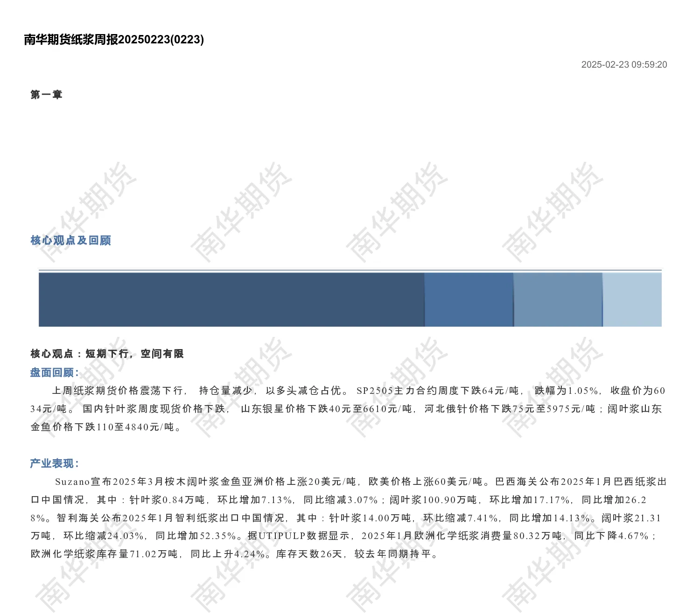Screen dimensions: 700x616
Task: Click the medium blue banner segment
Action: pyautogui.click(x=469, y=300)
